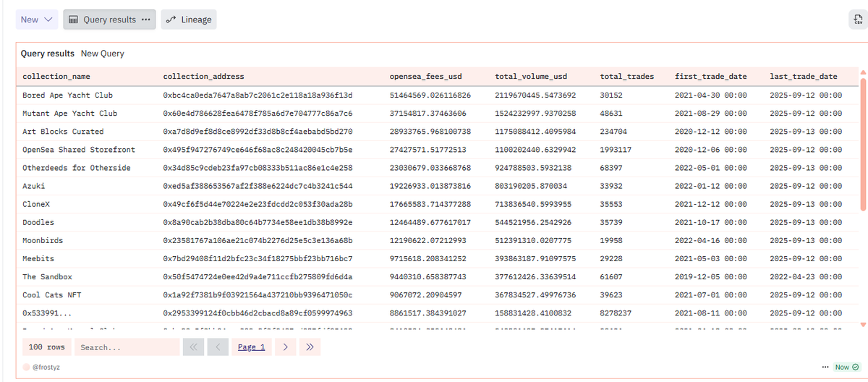This screenshot has width=868, height=382.
Task: Select the 0x533991... collection cell
Action: tap(47, 313)
